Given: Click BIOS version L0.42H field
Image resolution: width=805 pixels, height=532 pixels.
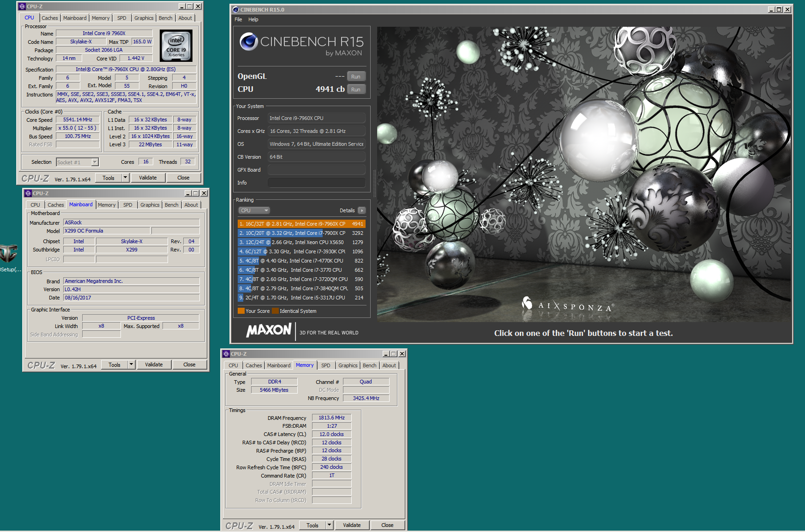Looking at the screenshot, I should click(x=132, y=289).
